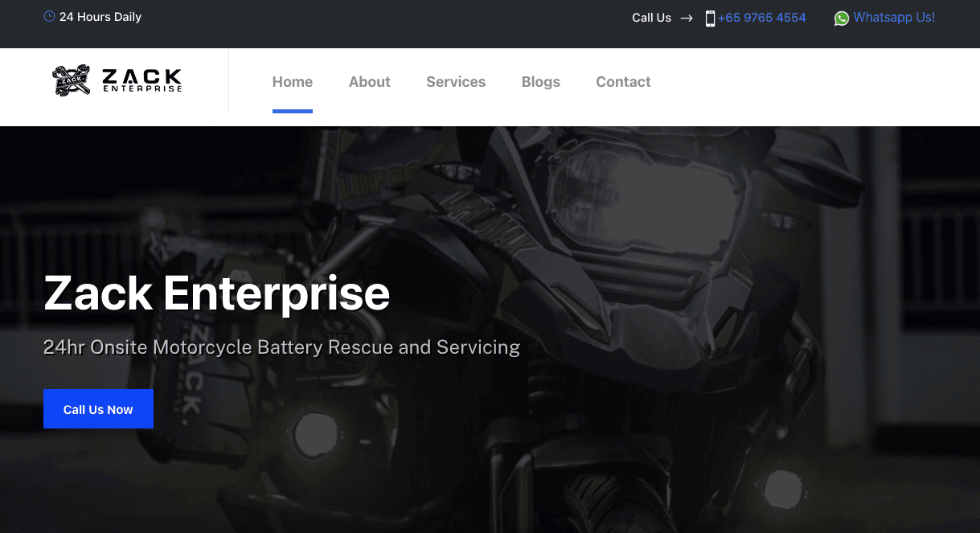Open the Home menu item
980x533 pixels.
coord(293,82)
